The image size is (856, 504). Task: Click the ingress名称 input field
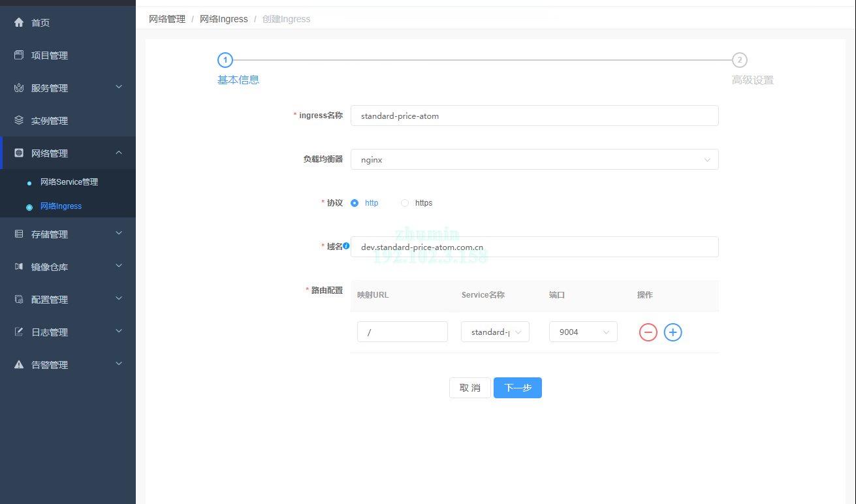click(535, 116)
